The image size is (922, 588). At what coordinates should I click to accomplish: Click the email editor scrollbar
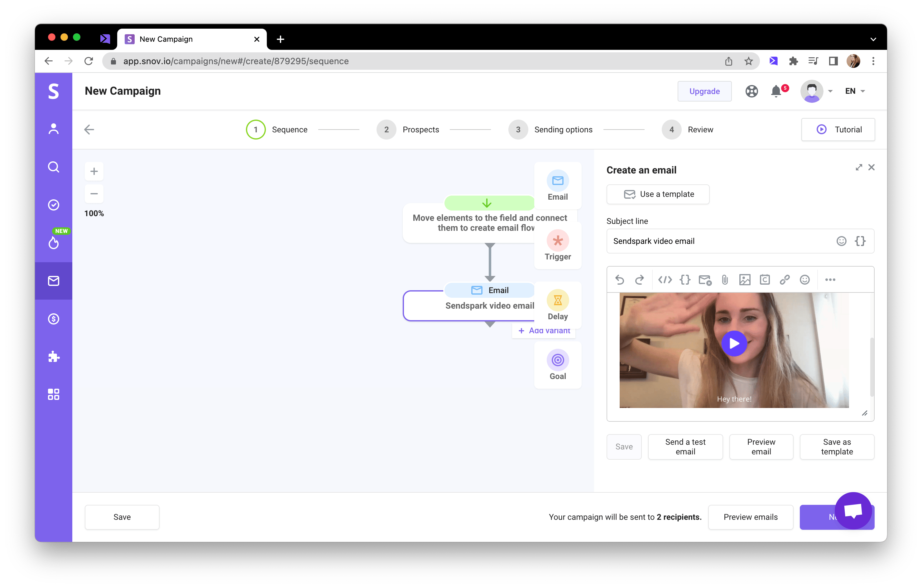click(x=872, y=367)
